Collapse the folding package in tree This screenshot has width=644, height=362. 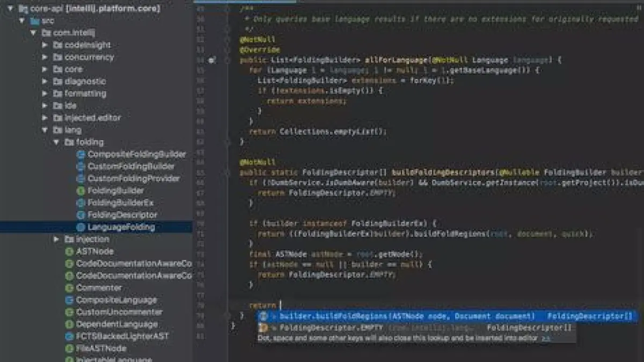[56, 142]
